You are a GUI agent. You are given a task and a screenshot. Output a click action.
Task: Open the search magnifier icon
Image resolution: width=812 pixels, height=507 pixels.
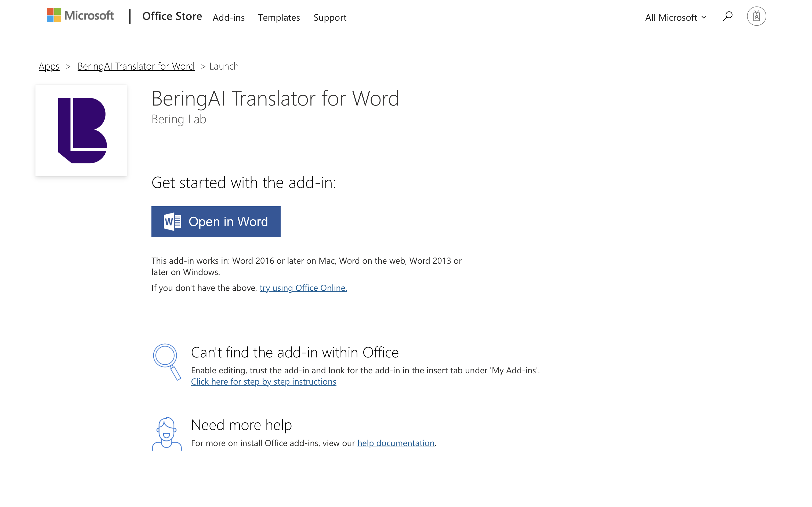[727, 16]
